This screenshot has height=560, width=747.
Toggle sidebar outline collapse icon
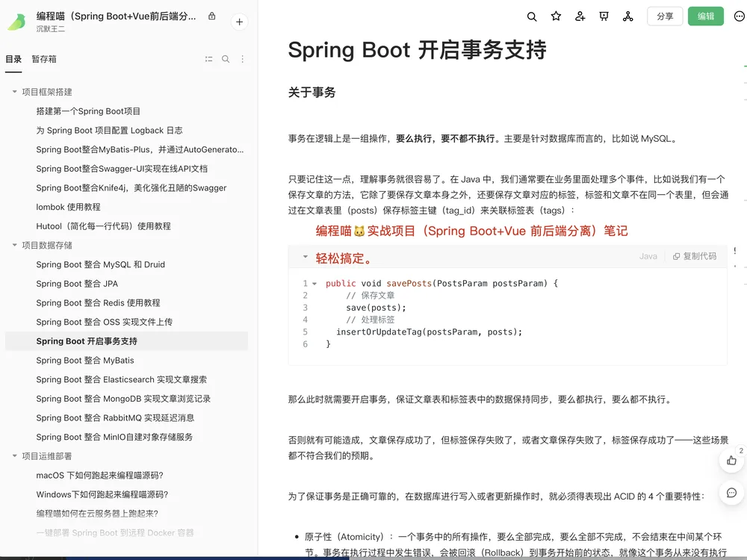point(208,59)
